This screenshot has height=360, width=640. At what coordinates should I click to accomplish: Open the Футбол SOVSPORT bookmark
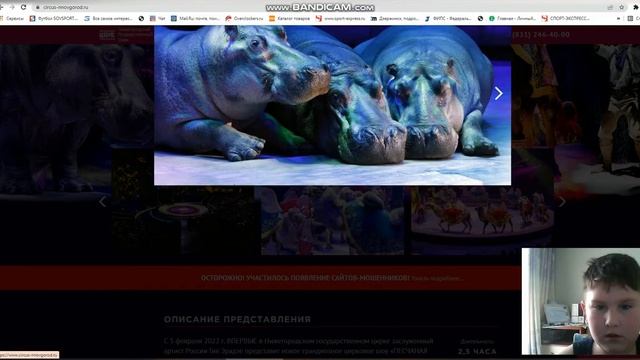click(53, 18)
